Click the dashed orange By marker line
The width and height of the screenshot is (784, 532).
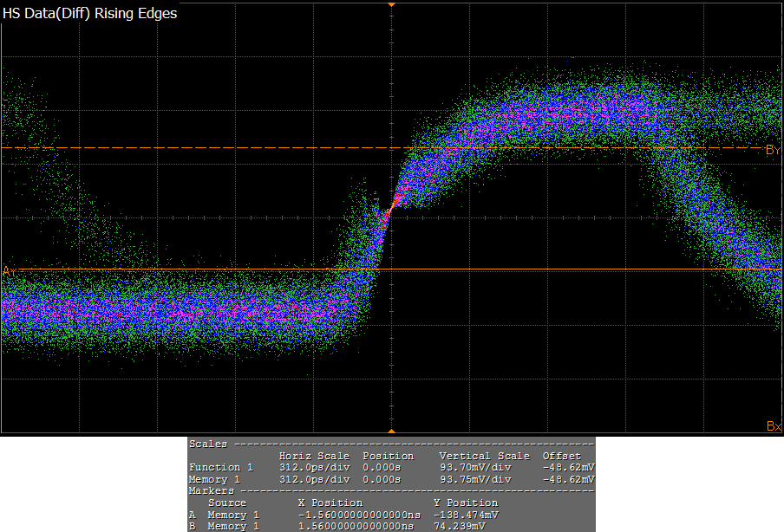tap(217, 148)
